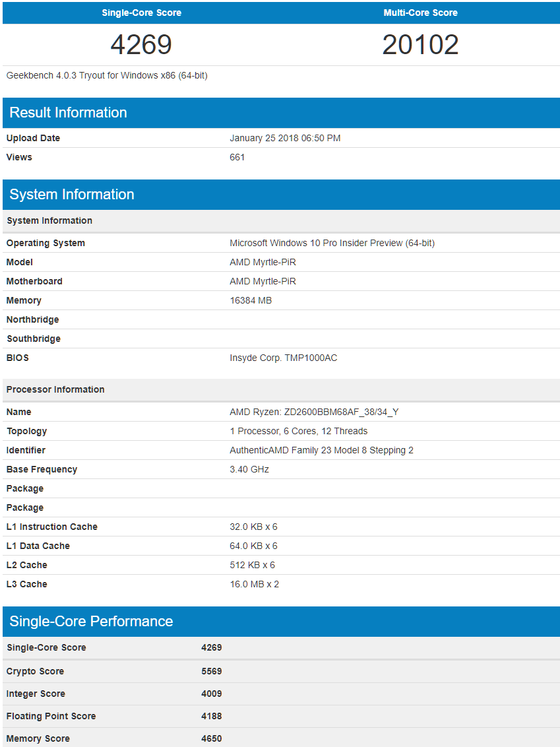Viewport: 560px width, 747px height.
Task: Select the large 4269 score number
Action: (x=141, y=45)
